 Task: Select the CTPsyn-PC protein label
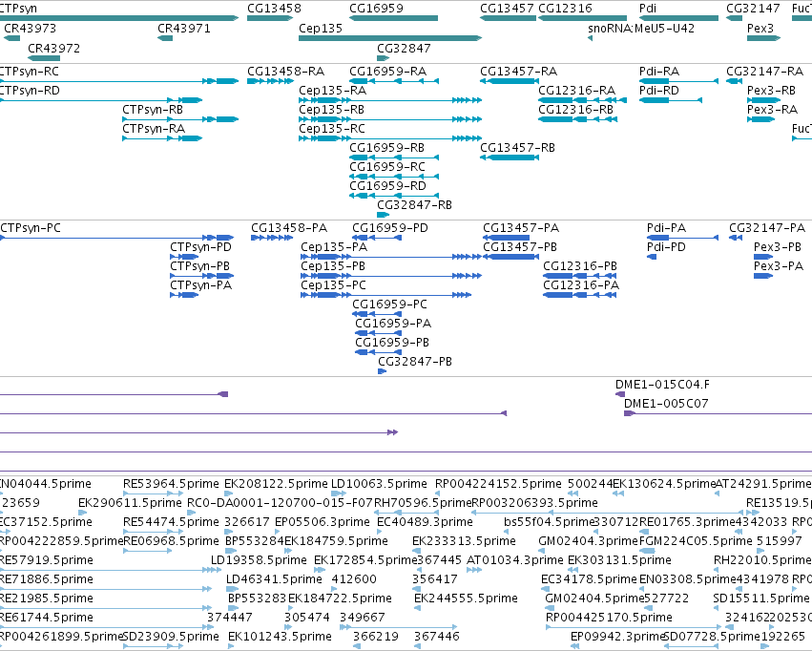[x=31, y=228]
